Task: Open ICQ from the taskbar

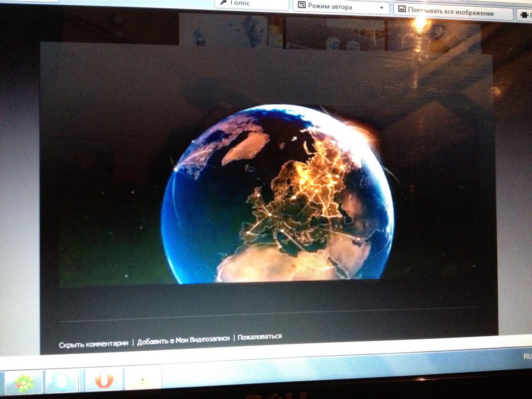Action: click(x=24, y=383)
